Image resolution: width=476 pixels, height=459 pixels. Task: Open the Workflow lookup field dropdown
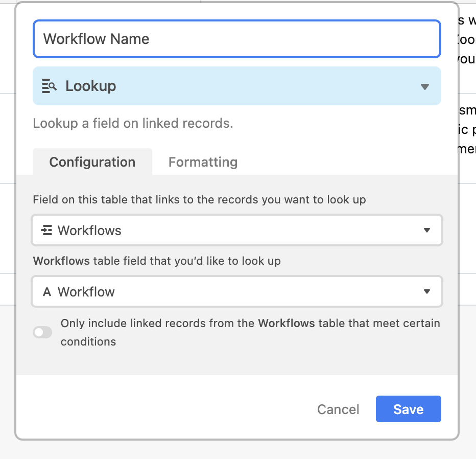pyautogui.click(x=236, y=292)
